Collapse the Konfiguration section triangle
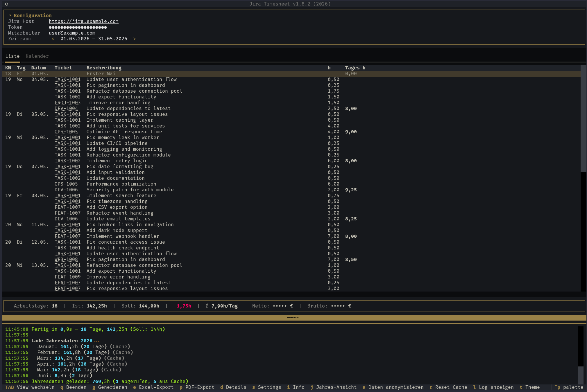 click(x=10, y=15)
